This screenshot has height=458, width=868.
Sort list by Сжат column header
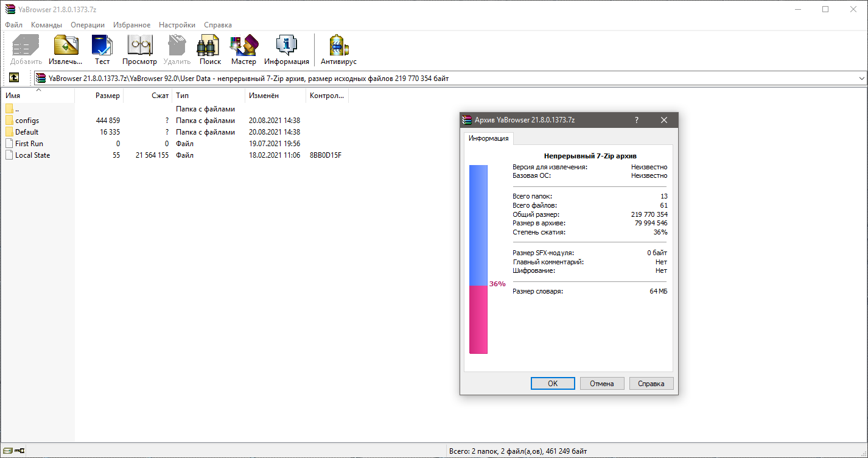point(147,96)
